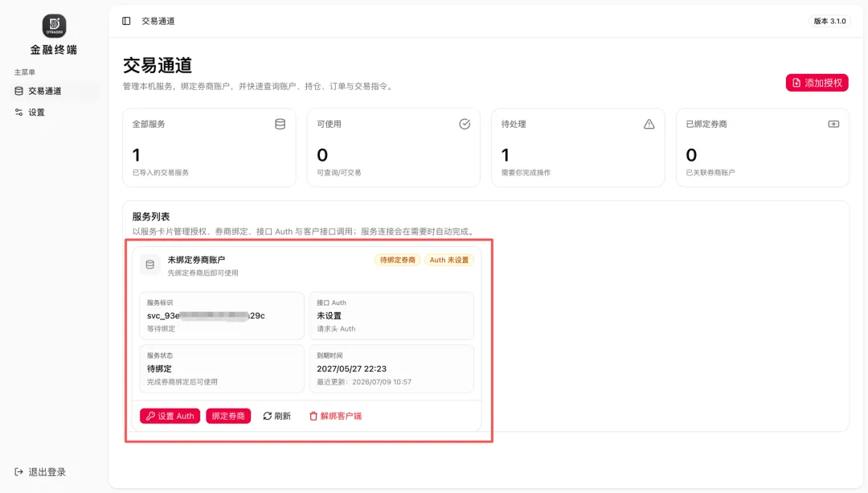868x493 pixels.
Task: Click the banknote icon on 已绑定券商 card
Action: [833, 124]
